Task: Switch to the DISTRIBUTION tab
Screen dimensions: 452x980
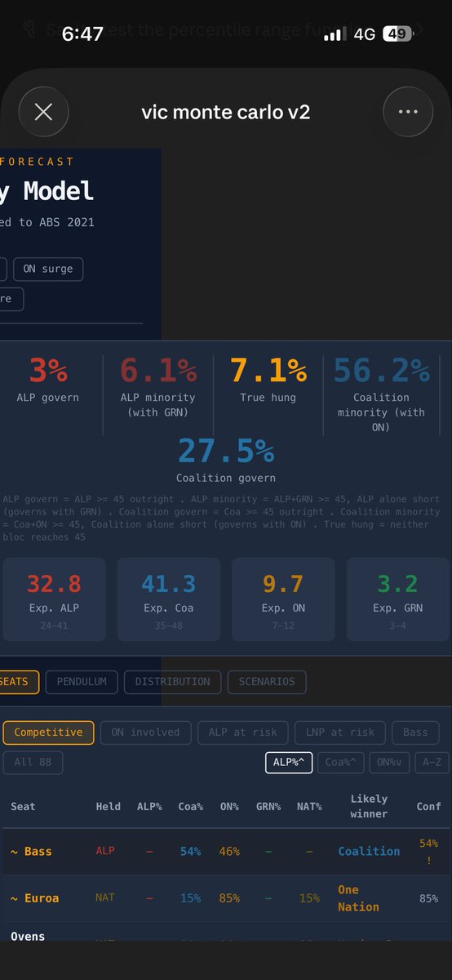Action: click(172, 682)
